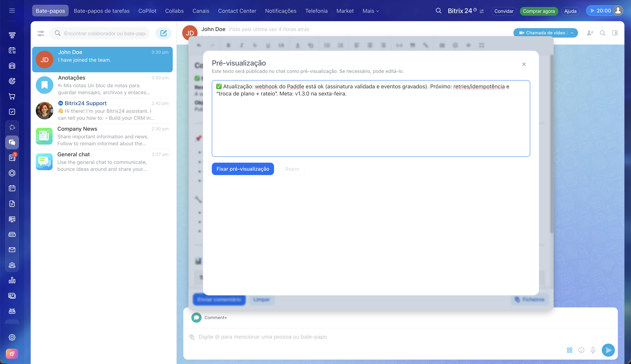The height and width of the screenshot is (364, 631).
Task: Open settings gear in left sidebar
Action: (12, 337)
